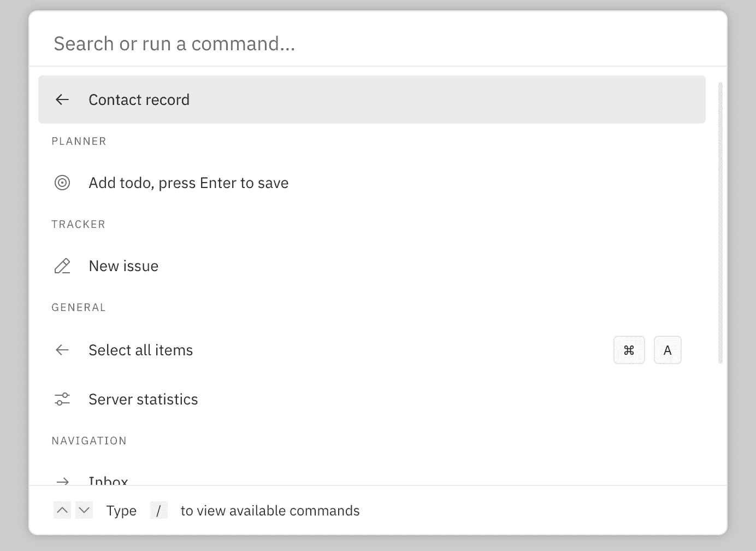Image resolution: width=756 pixels, height=551 pixels.
Task: Choose Select all items command
Action: (141, 350)
